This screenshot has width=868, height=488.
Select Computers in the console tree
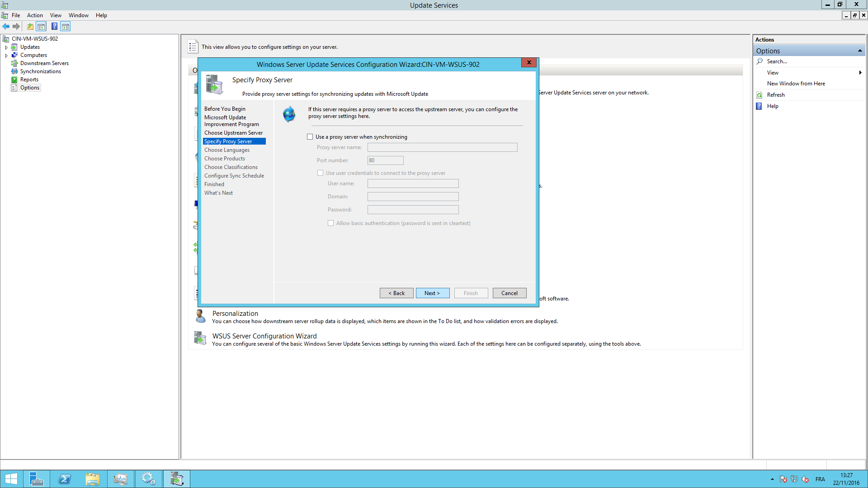click(x=33, y=55)
